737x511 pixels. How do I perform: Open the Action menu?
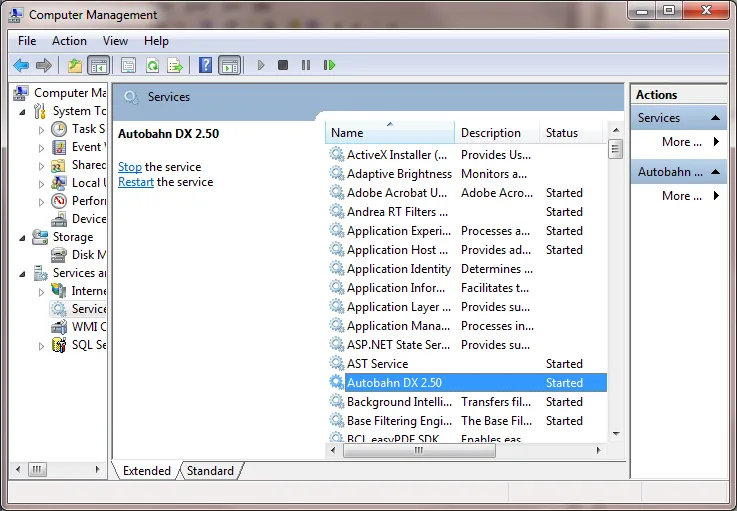[x=69, y=41]
